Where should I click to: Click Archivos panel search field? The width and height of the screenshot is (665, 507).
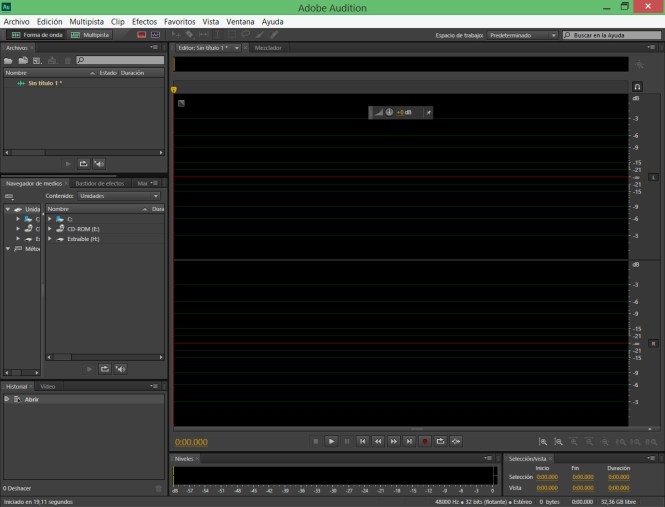(120, 60)
